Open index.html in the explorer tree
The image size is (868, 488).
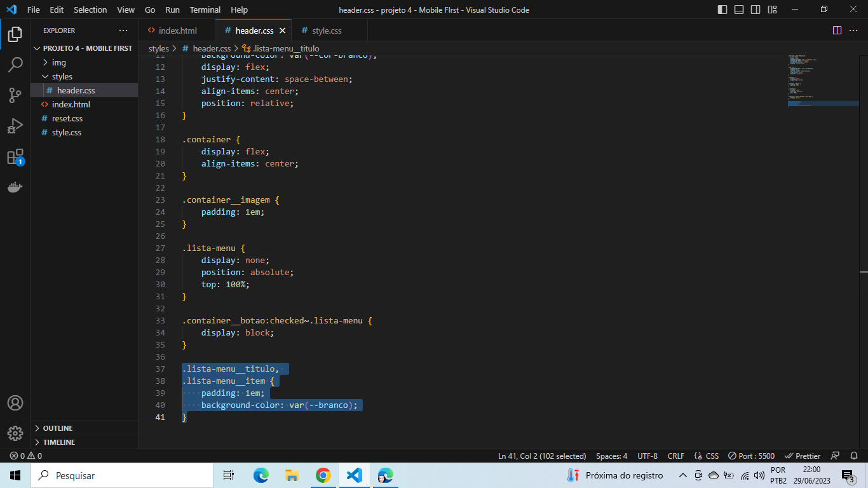[x=85, y=104]
